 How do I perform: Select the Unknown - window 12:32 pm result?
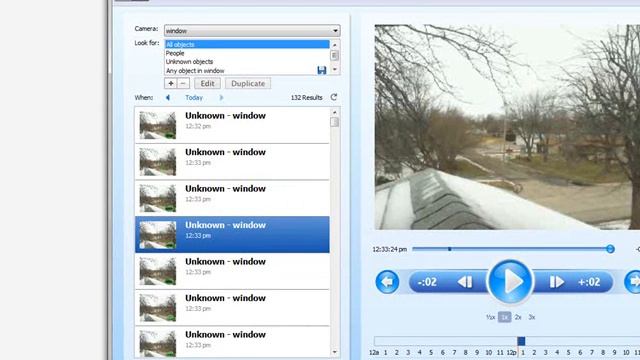232,125
